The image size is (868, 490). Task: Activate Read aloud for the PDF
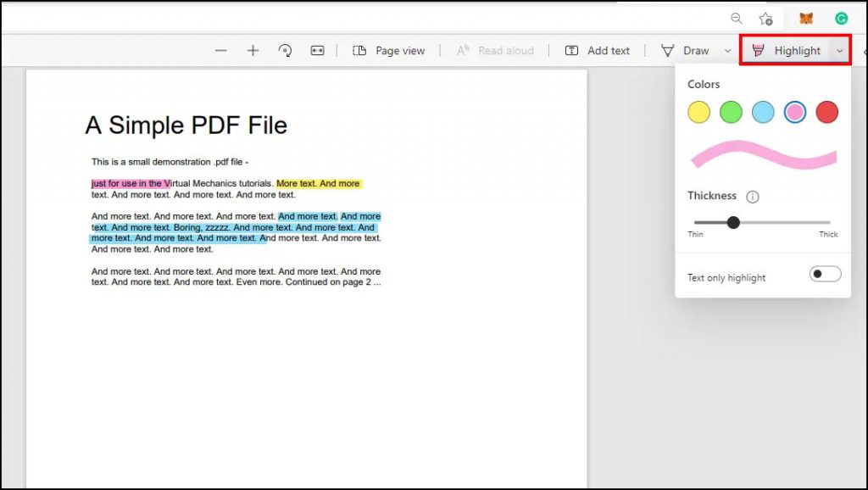[495, 50]
